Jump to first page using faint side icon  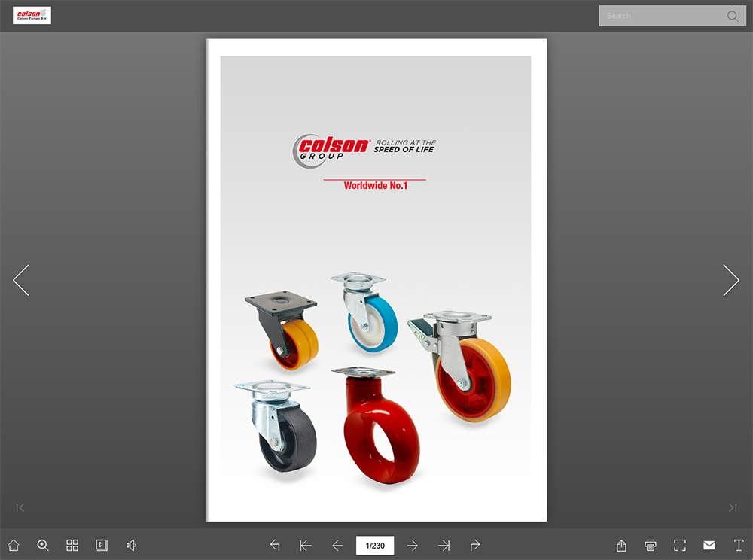[20, 508]
